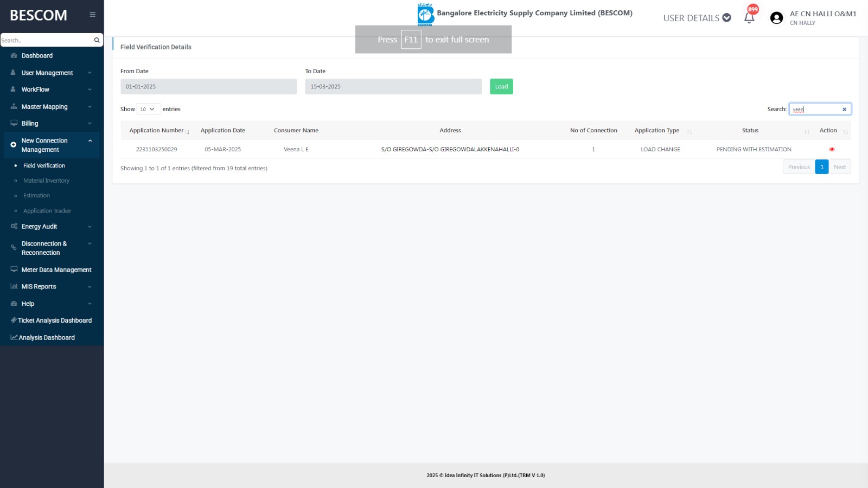Click AE CN HALLI O&M1 user name
The height and width of the screenshot is (488, 868).
pos(823,14)
